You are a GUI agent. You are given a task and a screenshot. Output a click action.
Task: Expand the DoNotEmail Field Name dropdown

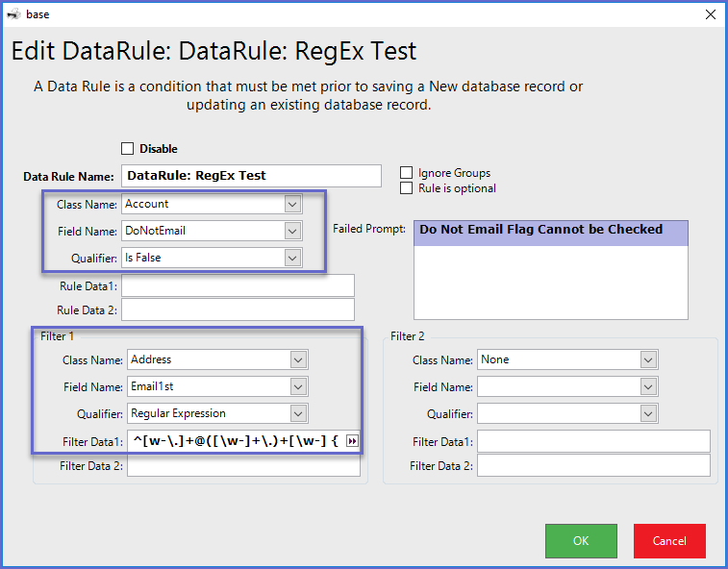click(x=293, y=231)
